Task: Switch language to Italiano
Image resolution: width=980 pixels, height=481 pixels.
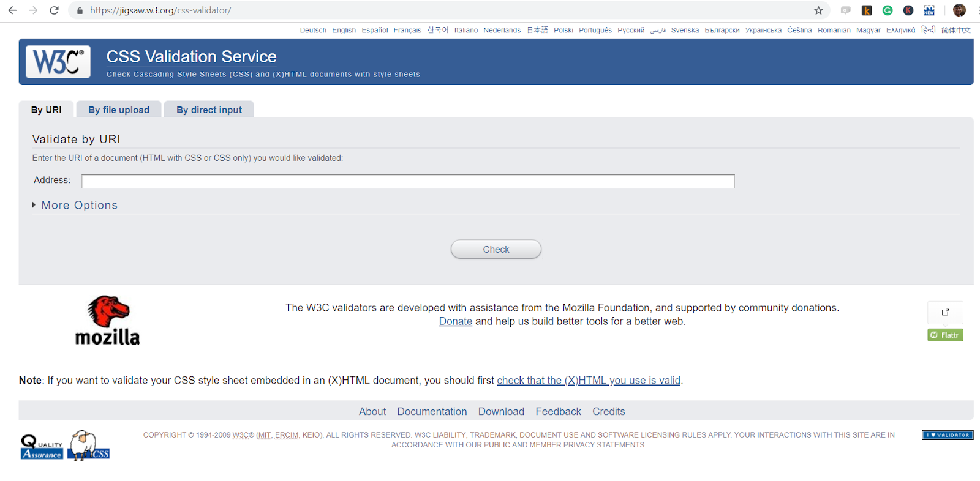Action: (x=466, y=31)
